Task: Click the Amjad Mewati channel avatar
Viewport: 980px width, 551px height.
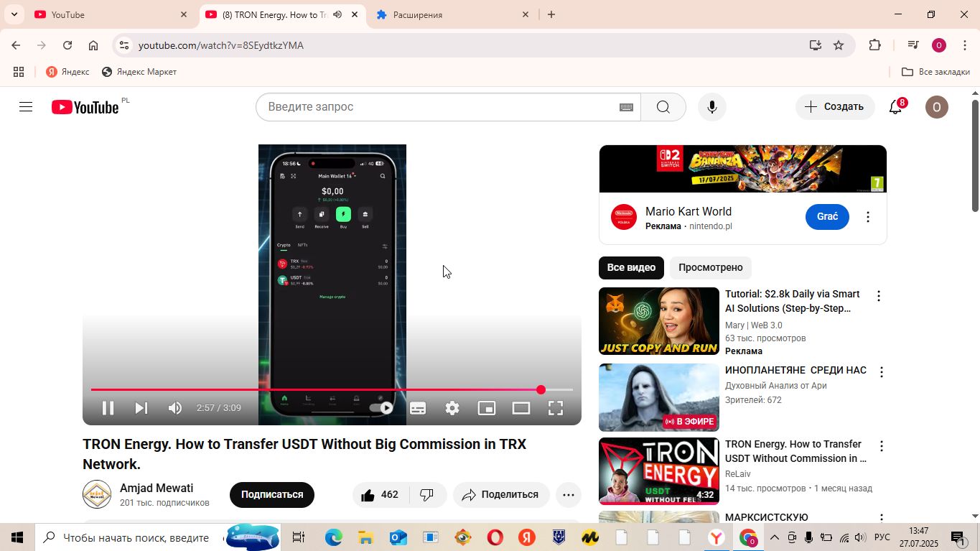Action: click(97, 494)
